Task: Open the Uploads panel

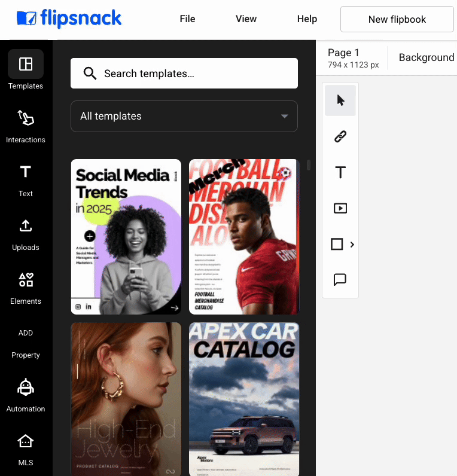Action: [26, 234]
